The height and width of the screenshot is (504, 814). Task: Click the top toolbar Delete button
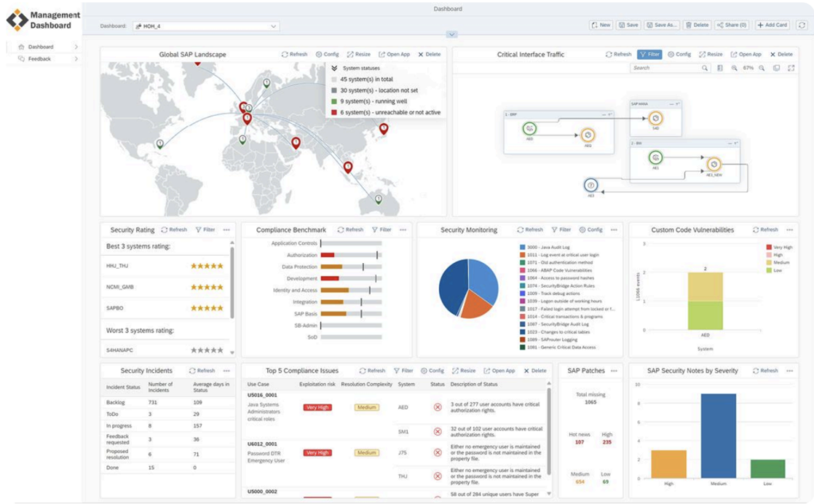[x=696, y=25]
